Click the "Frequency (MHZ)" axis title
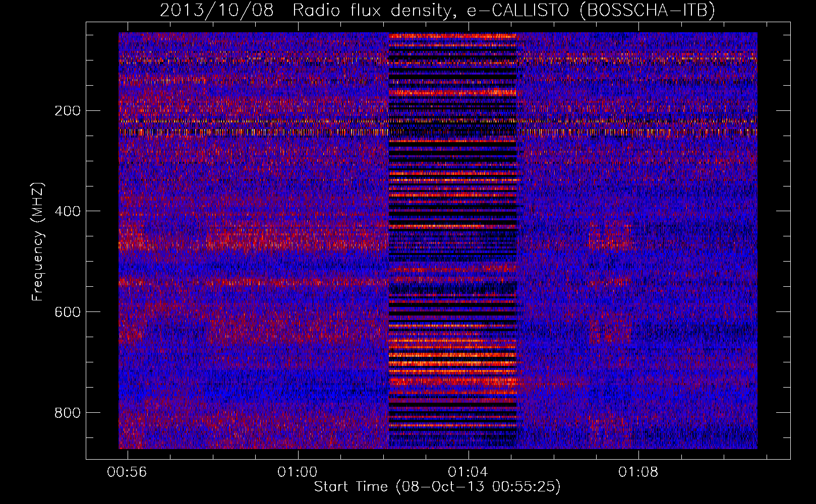 (x=38, y=241)
